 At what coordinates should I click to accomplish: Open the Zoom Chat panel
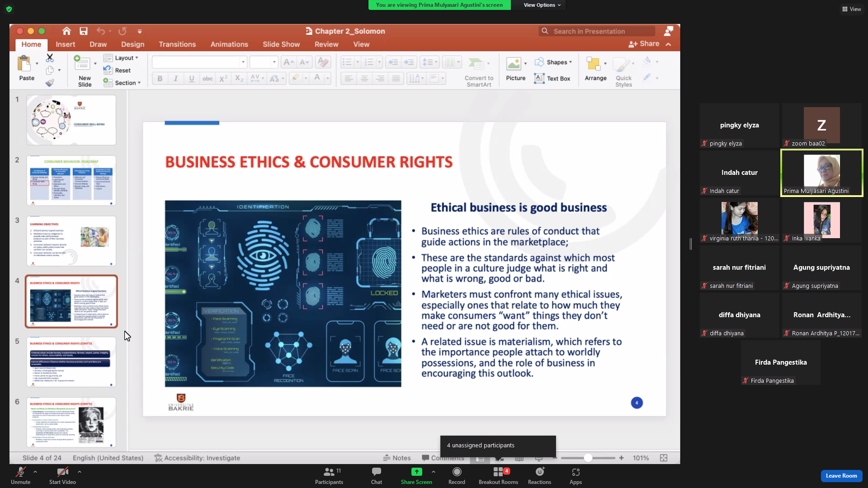[x=377, y=476]
